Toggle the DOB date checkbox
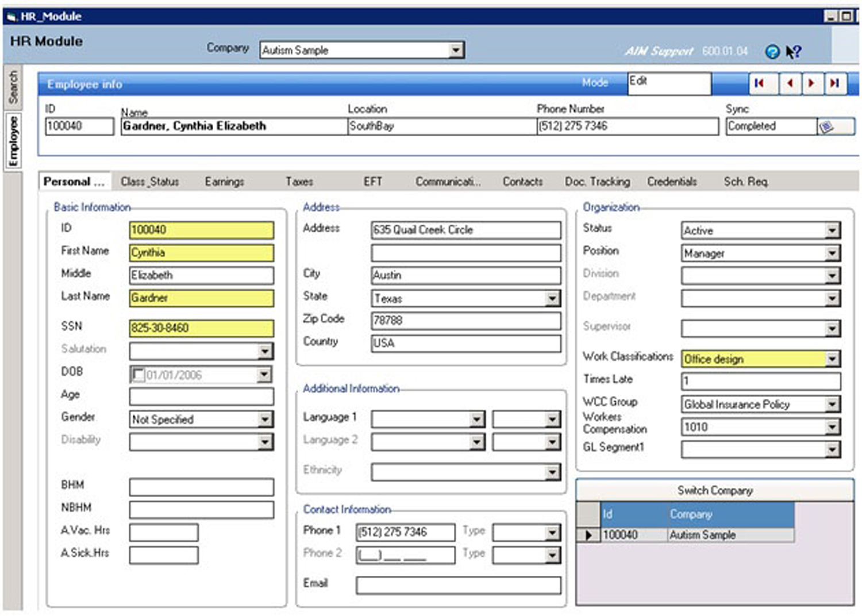This screenshot has height=616, width=862. pos(138,375)
